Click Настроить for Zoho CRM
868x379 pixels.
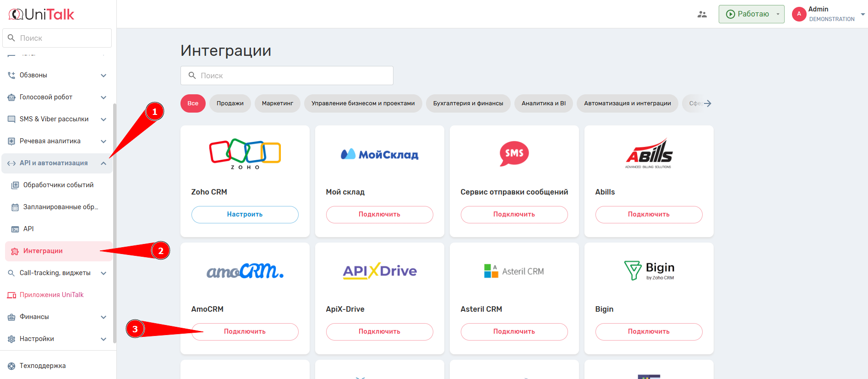(x=245, y=215)
